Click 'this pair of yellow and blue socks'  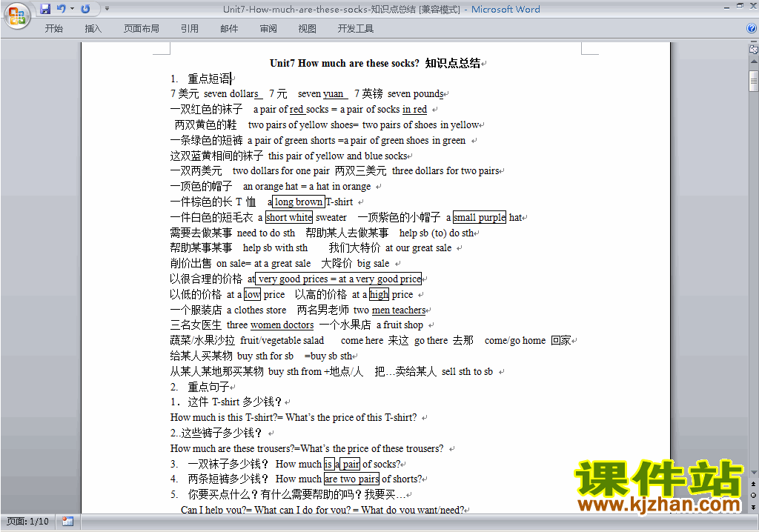(338, 156)
